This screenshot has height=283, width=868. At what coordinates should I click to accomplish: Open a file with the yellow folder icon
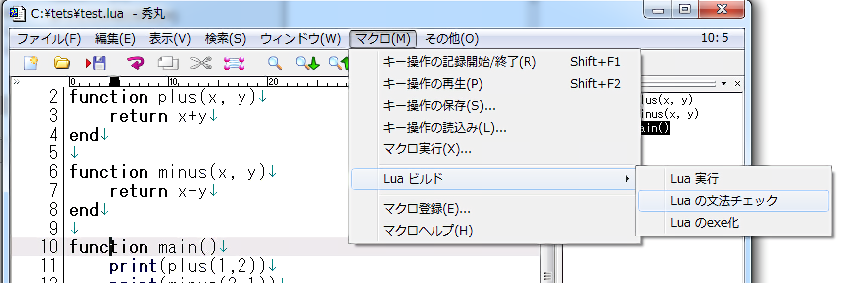point(62,63)
